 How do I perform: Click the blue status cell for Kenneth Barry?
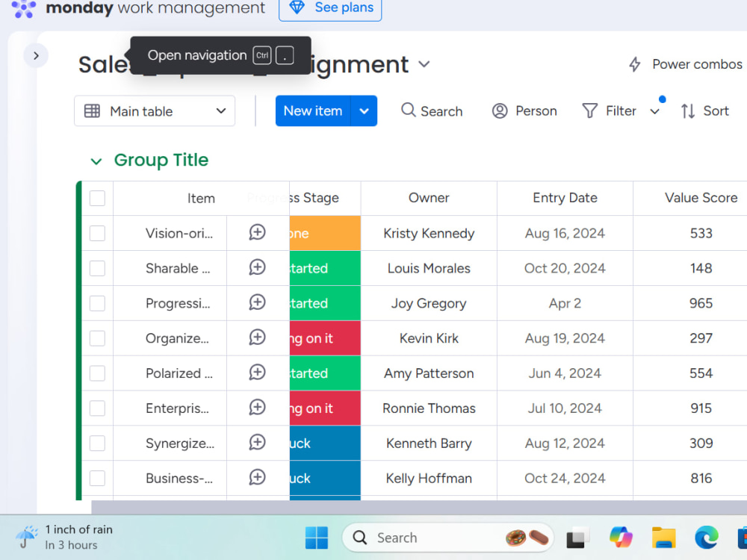[325, 444]
